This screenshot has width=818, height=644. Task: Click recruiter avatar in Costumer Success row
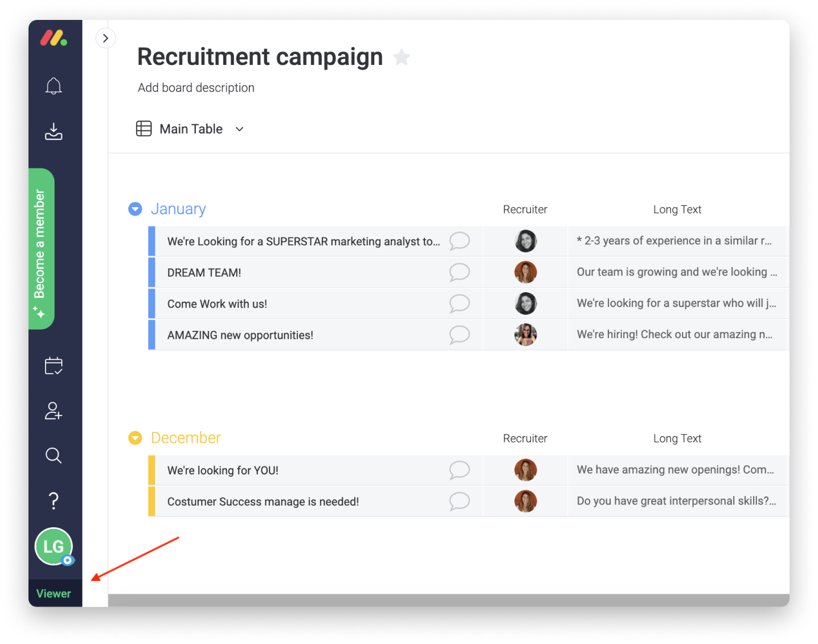click(525, 501)
